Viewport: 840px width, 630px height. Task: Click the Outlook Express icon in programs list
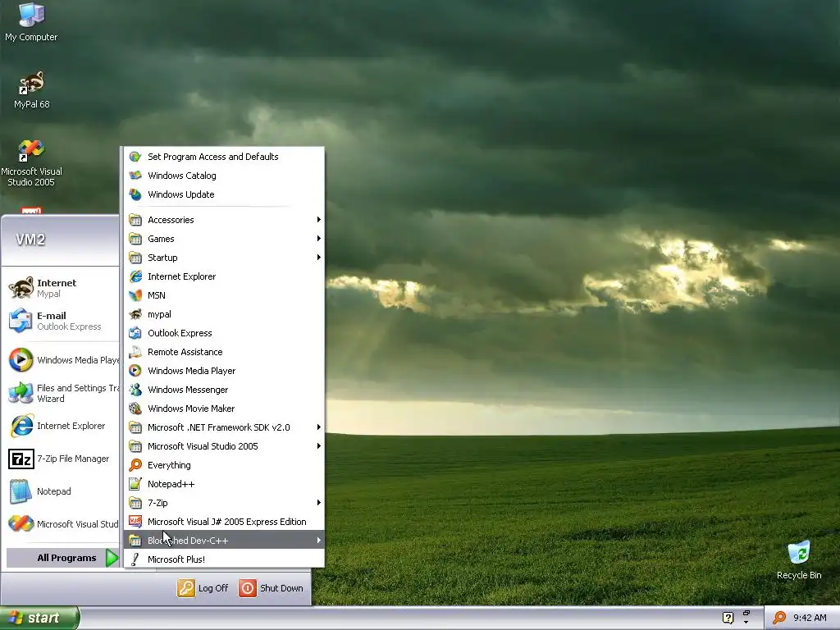pyautogui.click(x=135, y=333)
